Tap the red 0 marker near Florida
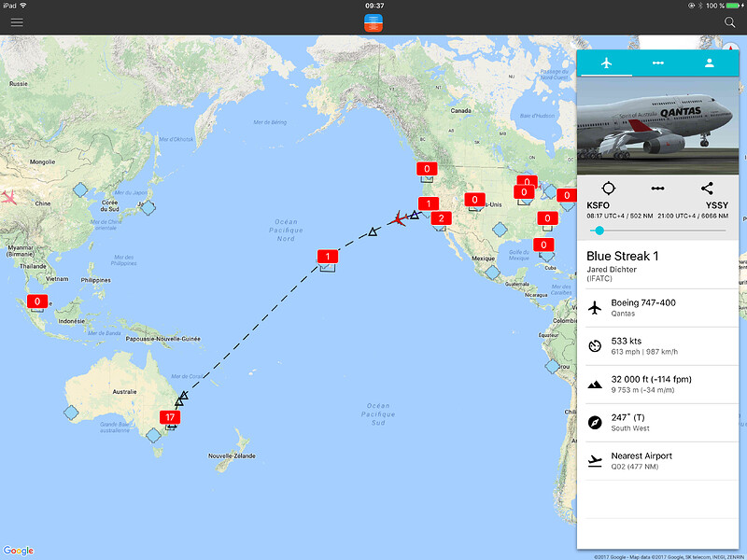 (x=543, y=245)
